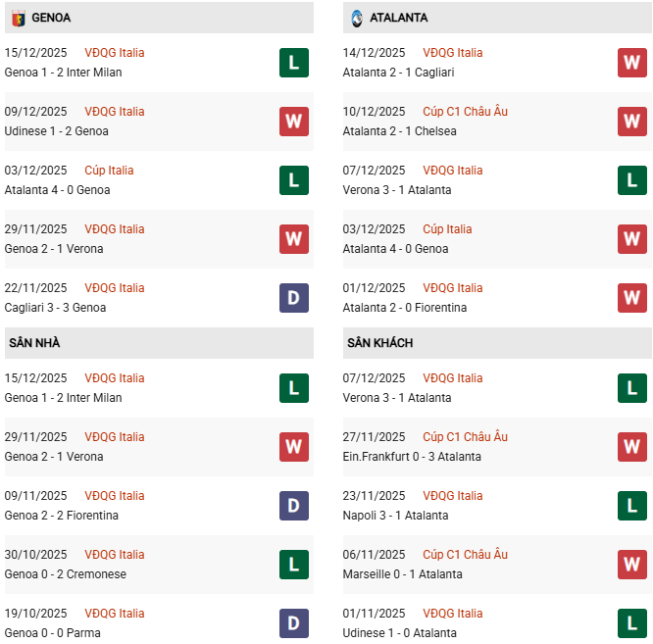Open the Cúp C1 Châu Âu link dated 10/12/2025

click(465, 112)
